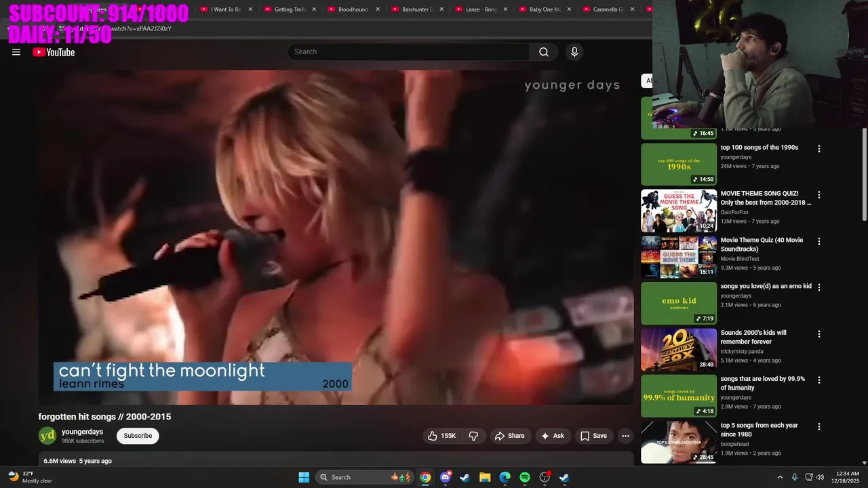Screen dimensions: 868x488
Task: Open the 20th Century Fox thumbnail video
Action: [x=679, y=350]
